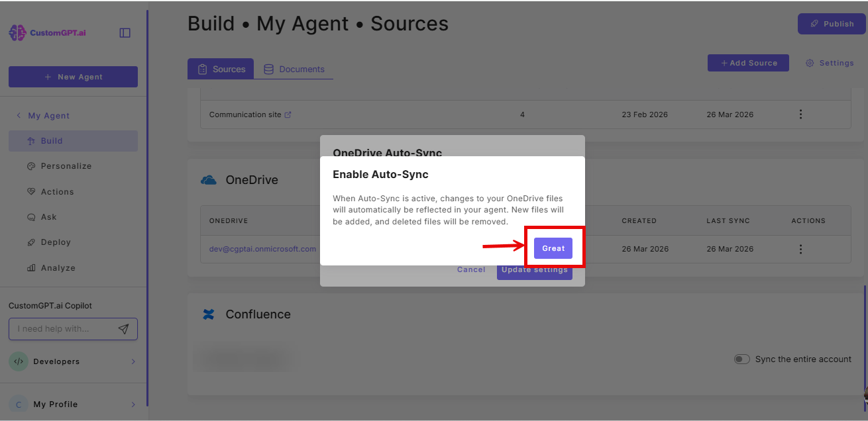Open actions menu for OneDrive account row
The width and height of the screenshot is (868, 421).
(800, 250)
